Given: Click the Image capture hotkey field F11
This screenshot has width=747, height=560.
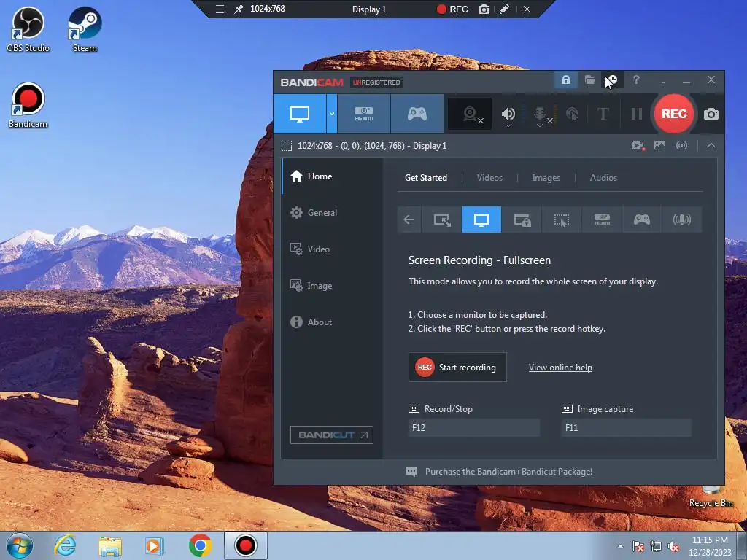Looking at the screenshot, I should 626,427.
